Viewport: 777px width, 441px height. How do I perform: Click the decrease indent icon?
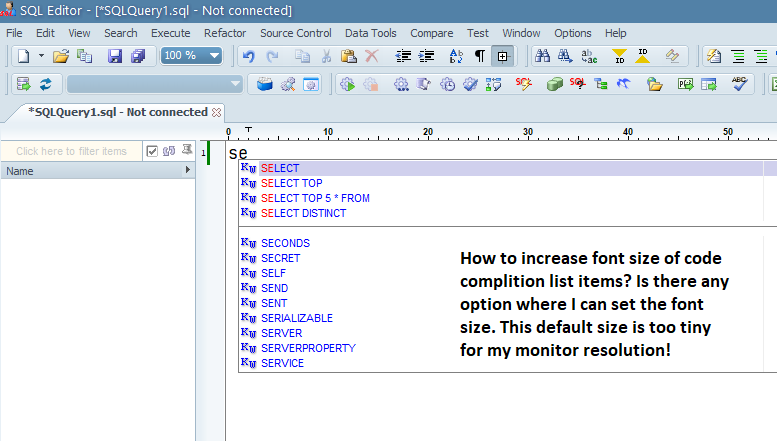point(403,56)
